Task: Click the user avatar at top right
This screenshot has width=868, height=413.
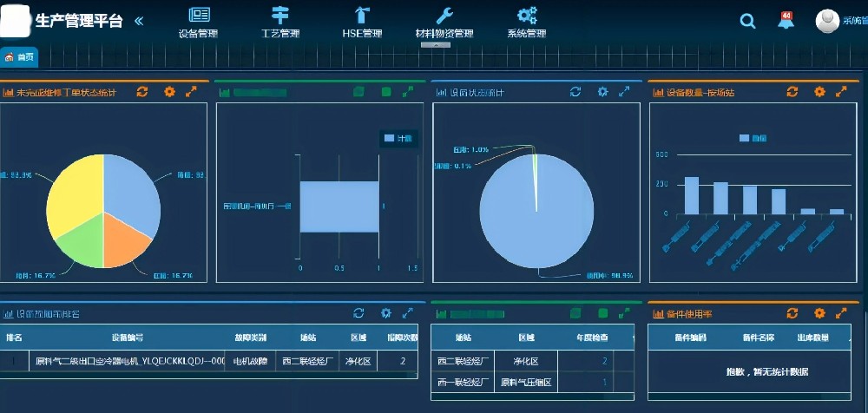Action: (x=827, y=21)
